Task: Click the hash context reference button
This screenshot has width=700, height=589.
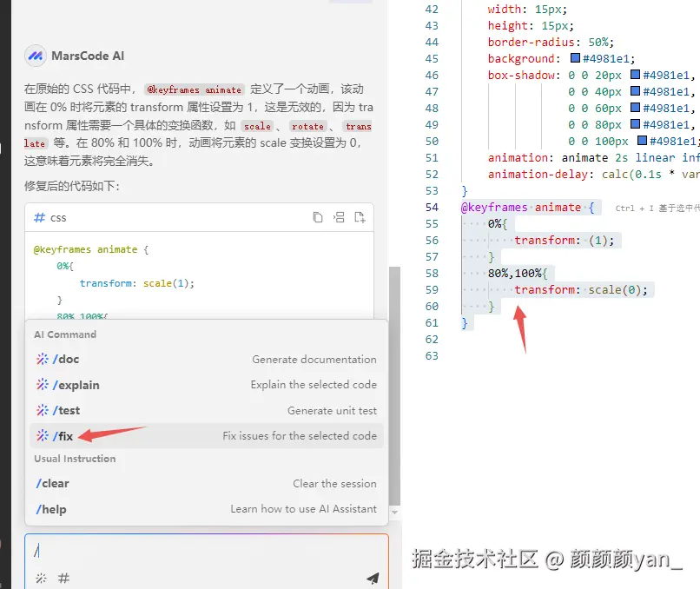Action: click(x=64, y=579)
